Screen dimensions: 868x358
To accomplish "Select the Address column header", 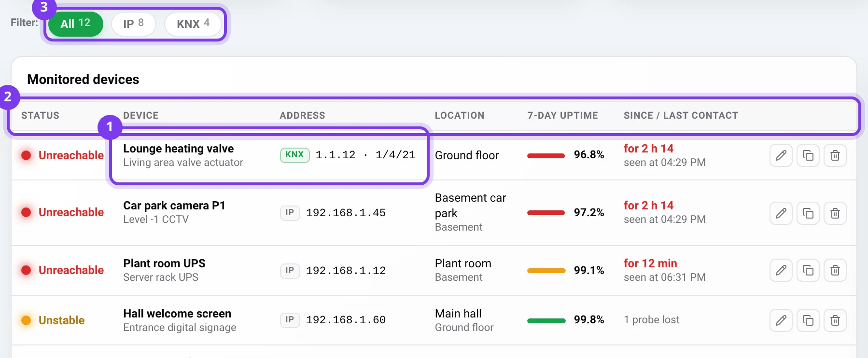I will 302,115.
